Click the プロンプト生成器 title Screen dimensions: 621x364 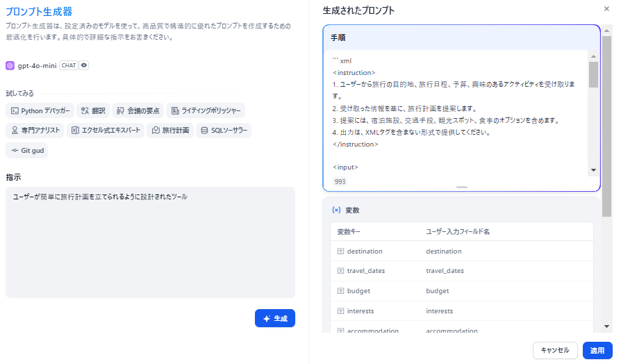(39, 12)
